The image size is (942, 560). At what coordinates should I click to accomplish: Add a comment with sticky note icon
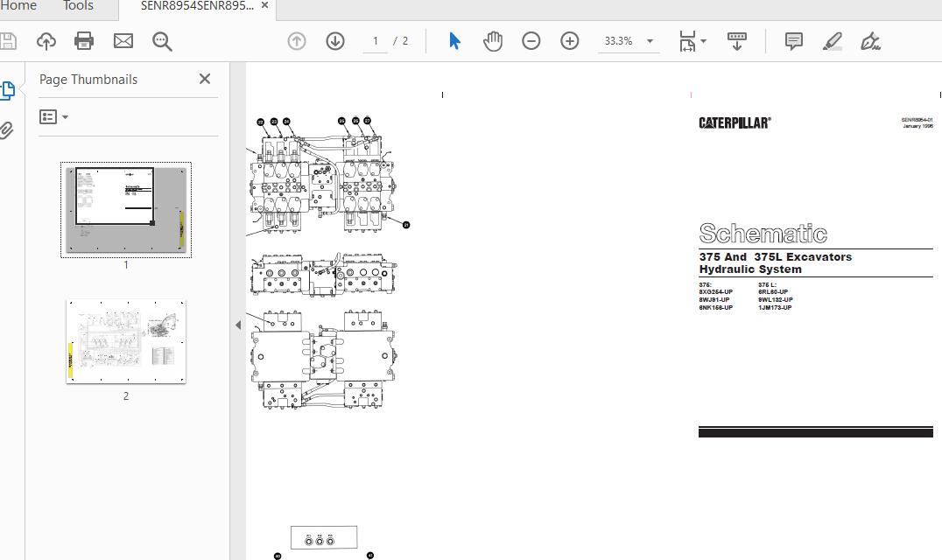(x=794, y=41)
